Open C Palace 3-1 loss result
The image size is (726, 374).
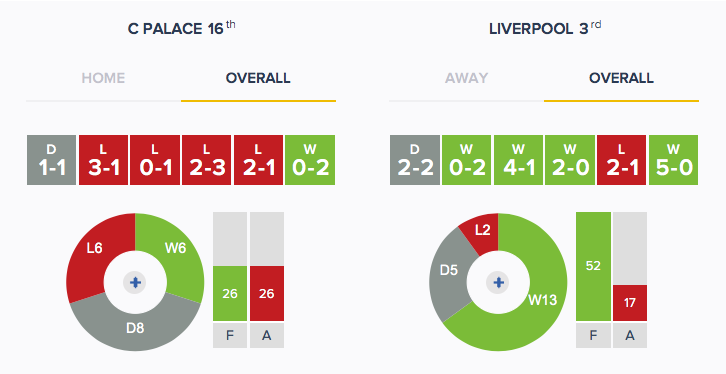[103, 160]
